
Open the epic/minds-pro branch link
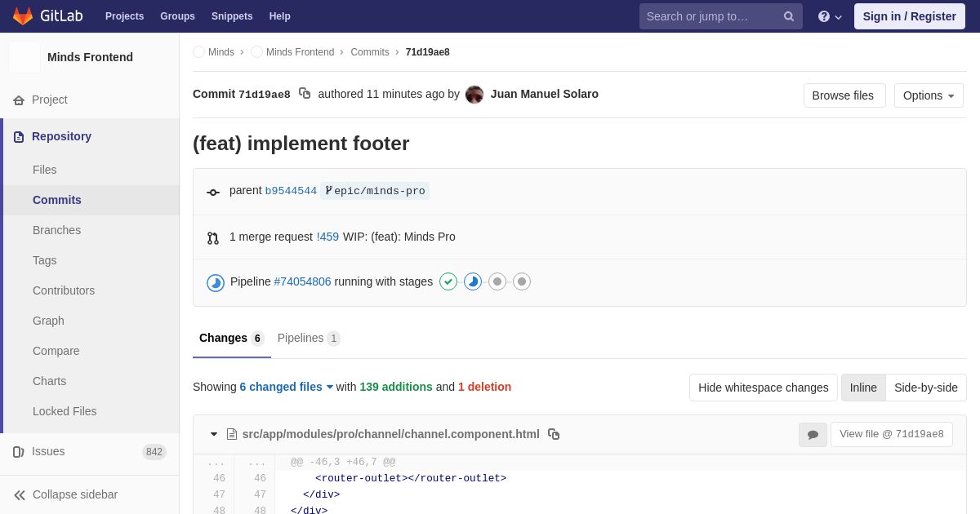pos(375,191)
